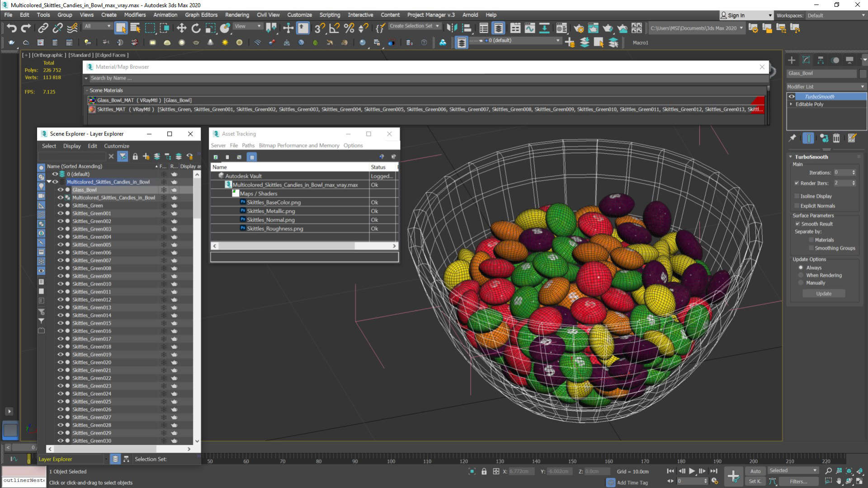This screenshot has width=868, height=488.
Task: Open Customize menu in Scene Explorer
Action: 117,146
